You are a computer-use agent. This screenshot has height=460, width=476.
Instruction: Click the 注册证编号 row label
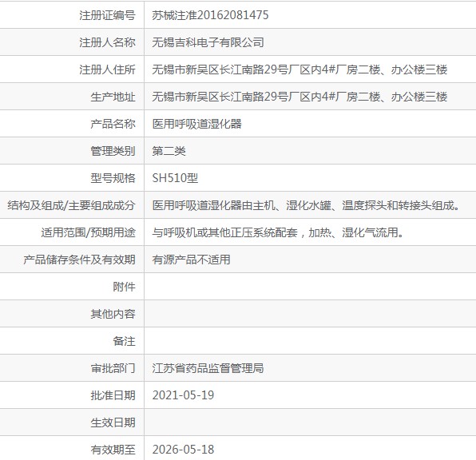[107, 15]
